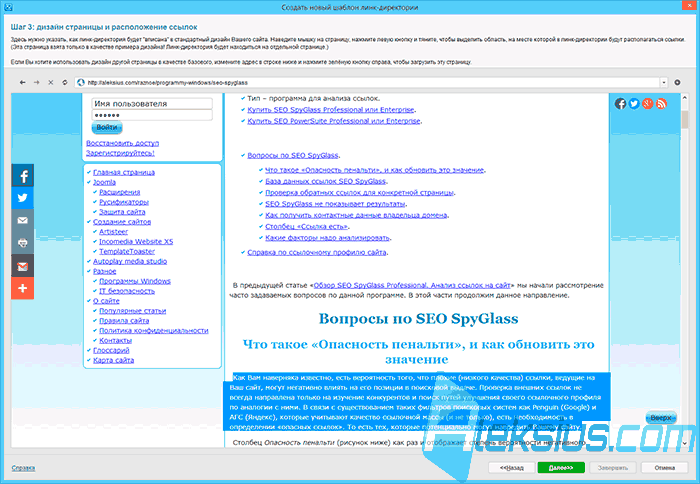This screenshot has width=700, height=484.
Task: Click the username input field
Action: [152, 104]
